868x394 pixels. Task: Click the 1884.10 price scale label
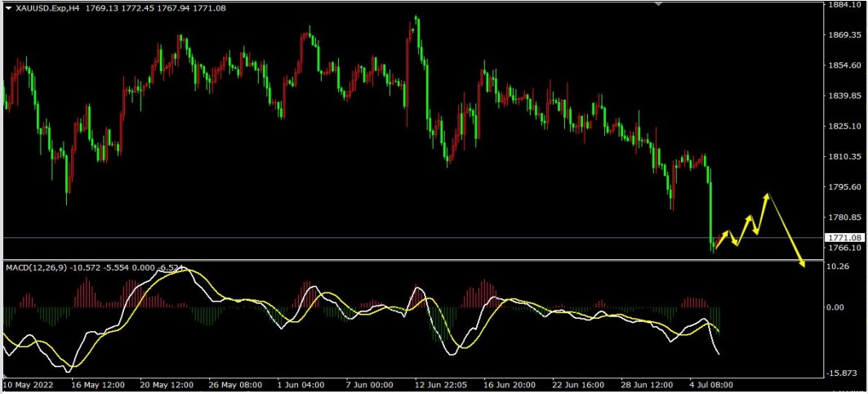coord(846,4)
